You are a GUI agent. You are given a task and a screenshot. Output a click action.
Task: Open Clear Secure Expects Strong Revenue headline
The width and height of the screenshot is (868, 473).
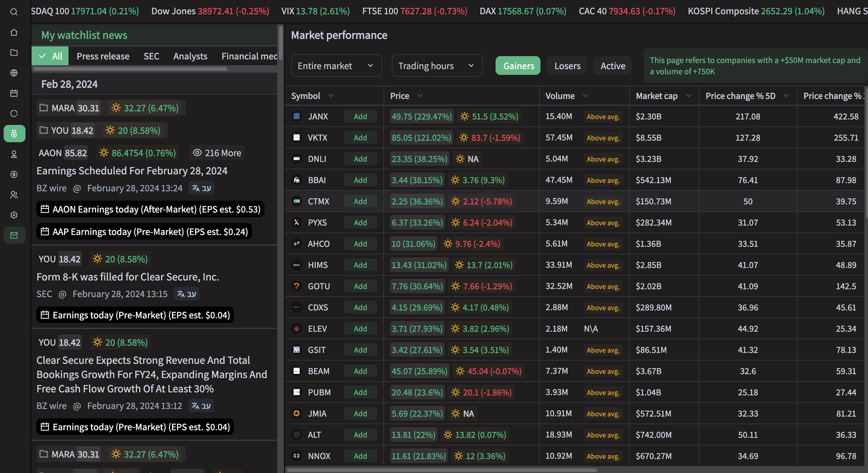(152, 374)
